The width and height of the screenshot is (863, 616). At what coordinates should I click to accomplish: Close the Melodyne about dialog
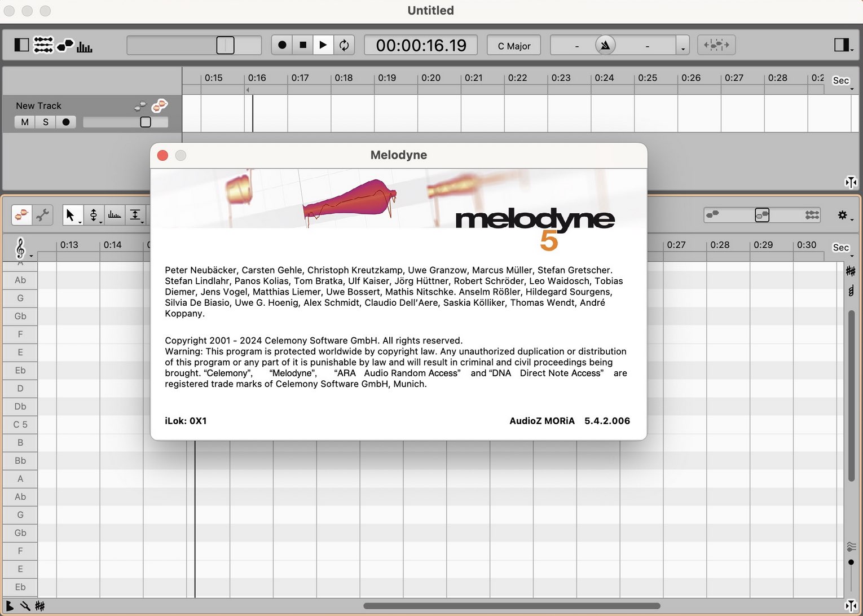coord(162,155)
